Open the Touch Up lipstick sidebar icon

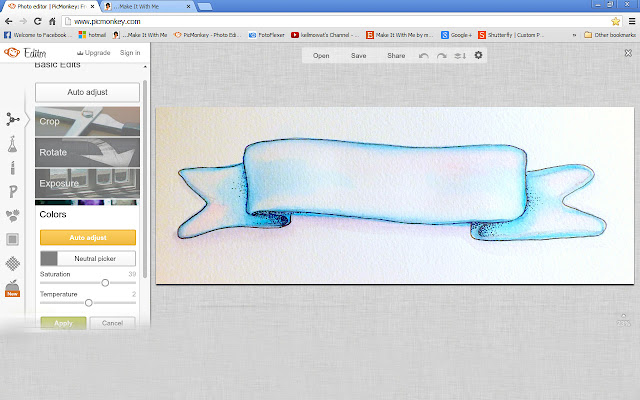(13, 168)
